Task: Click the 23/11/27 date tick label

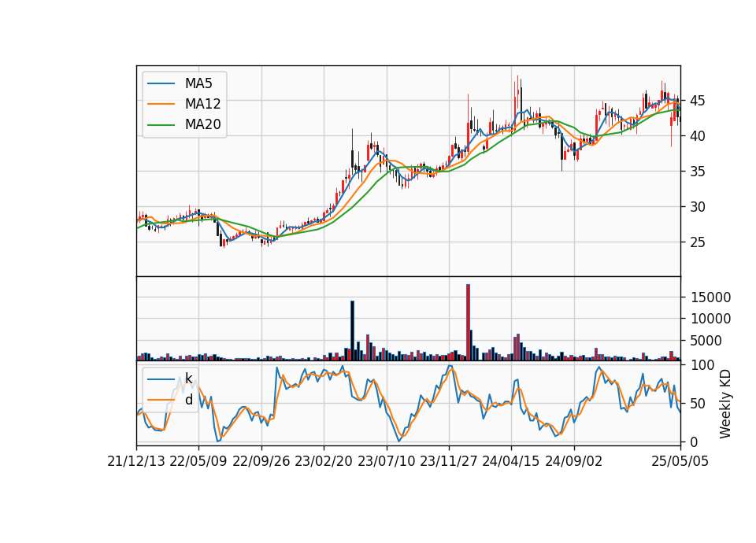Action: tap(449, 461)
